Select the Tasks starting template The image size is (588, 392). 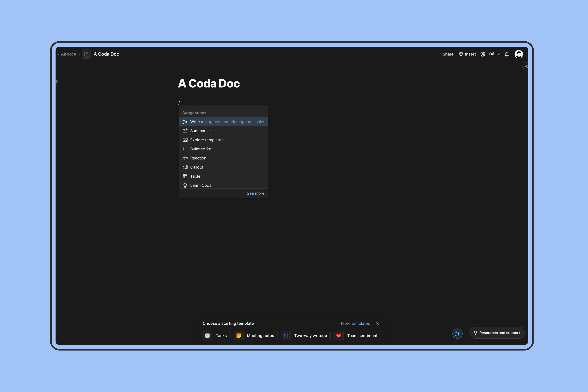pos(216,335)
